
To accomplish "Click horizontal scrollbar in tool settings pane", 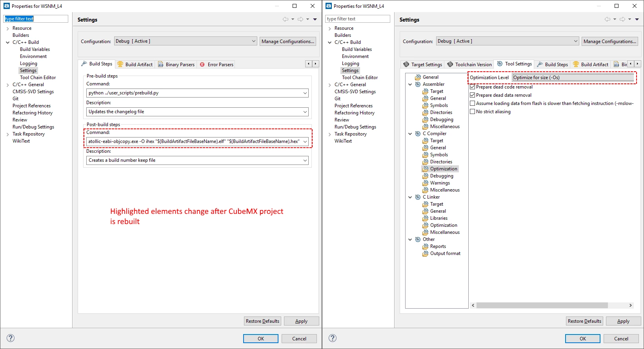I will 542,305.
